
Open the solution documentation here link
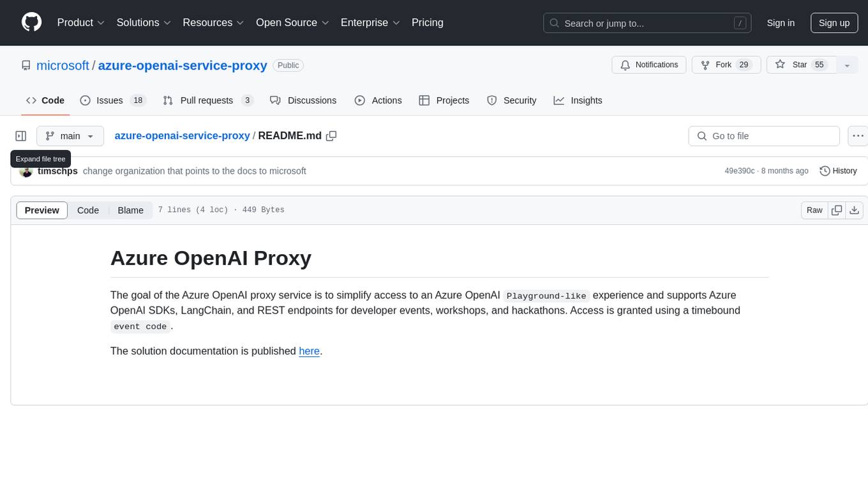(x=310, y=351)
